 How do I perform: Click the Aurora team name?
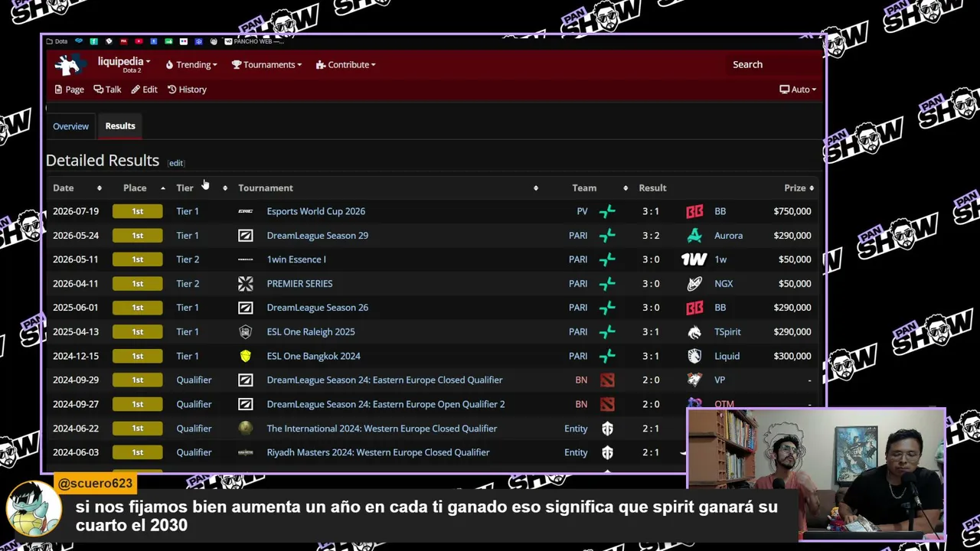coord(729,236)
